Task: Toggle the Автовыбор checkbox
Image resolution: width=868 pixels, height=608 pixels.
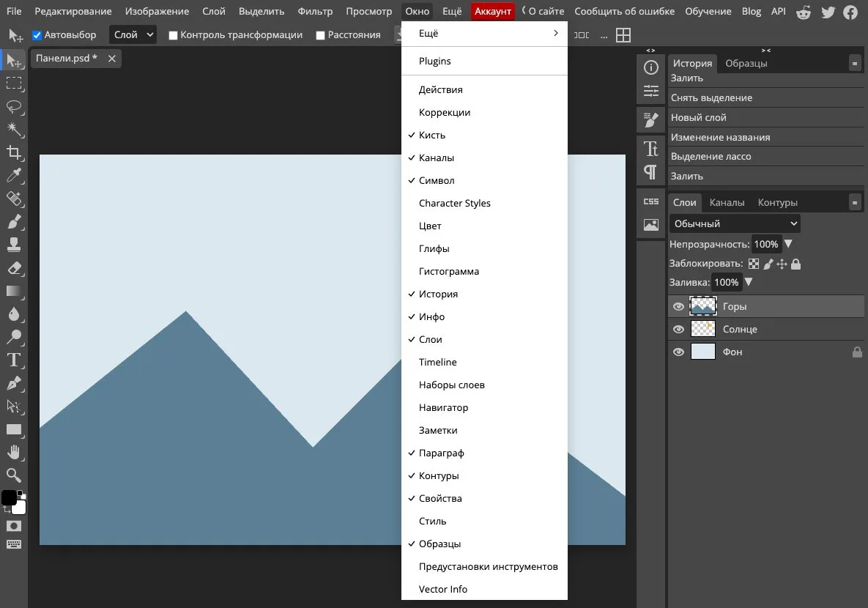Action: 37,35
